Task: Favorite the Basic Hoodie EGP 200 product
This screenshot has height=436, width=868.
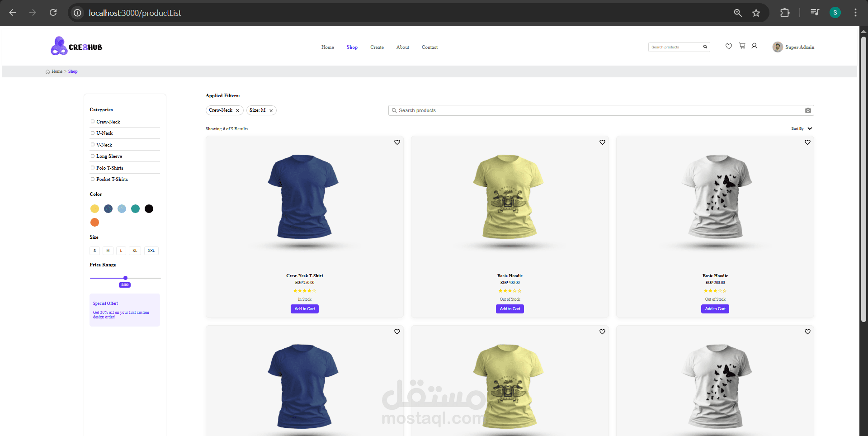Action: coord(807,142)
